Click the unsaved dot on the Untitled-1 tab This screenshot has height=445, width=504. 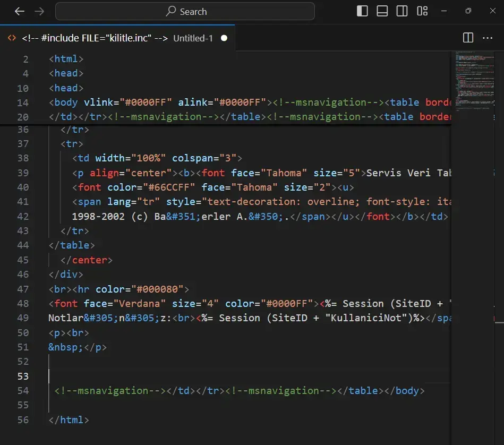click(224, 38)
